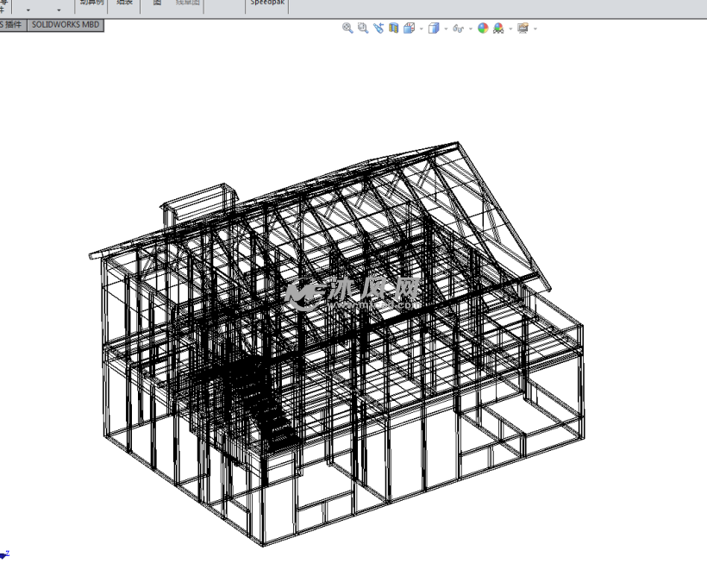
Task: Open the View Settings dropdown arrow
Action: tap(533, 28)
